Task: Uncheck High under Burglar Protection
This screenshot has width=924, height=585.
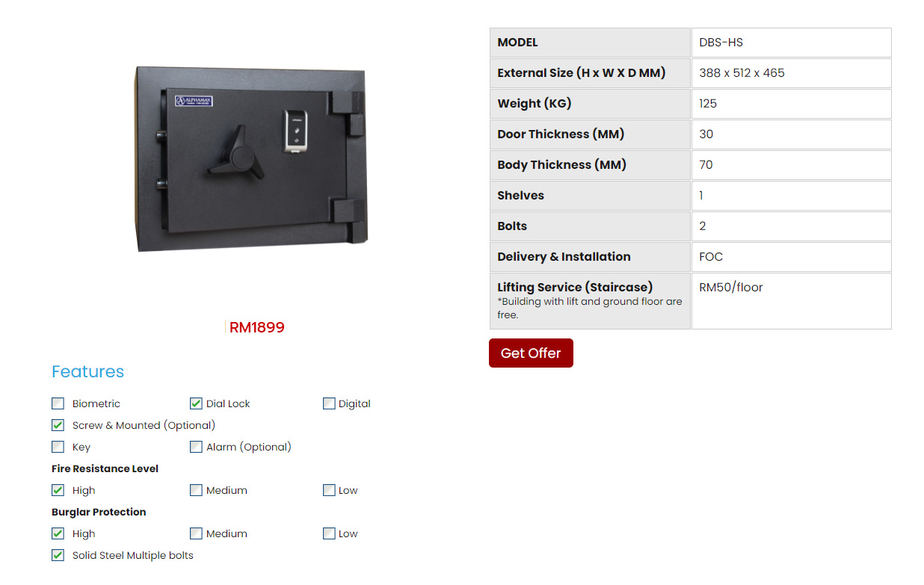Action: point(58,533)
